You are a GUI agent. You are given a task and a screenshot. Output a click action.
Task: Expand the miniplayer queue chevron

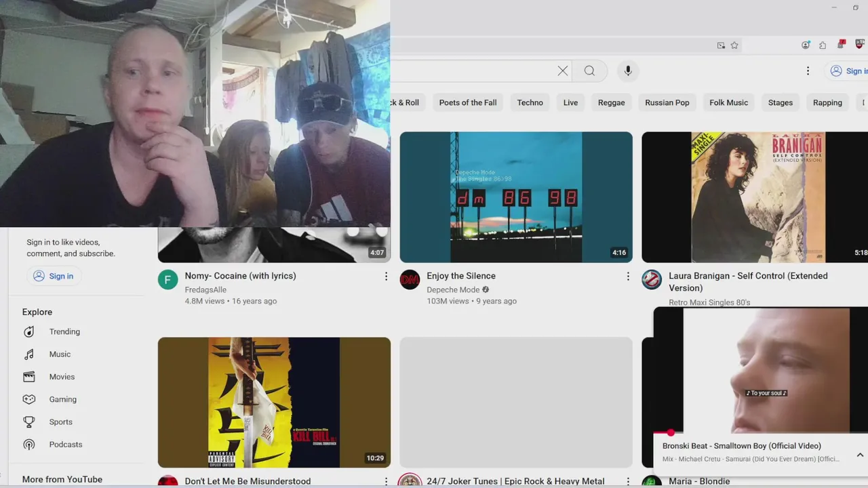860,455
